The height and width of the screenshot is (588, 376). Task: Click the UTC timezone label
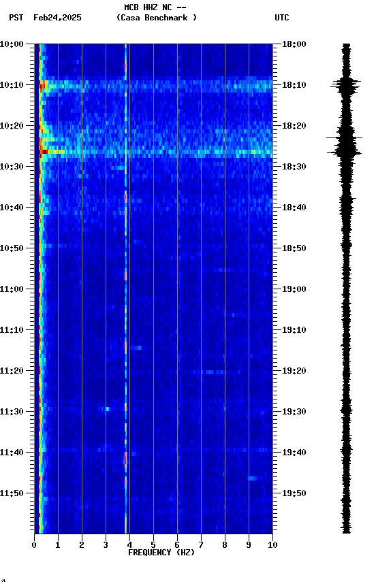pyautogui.click(x=282, y=18)
